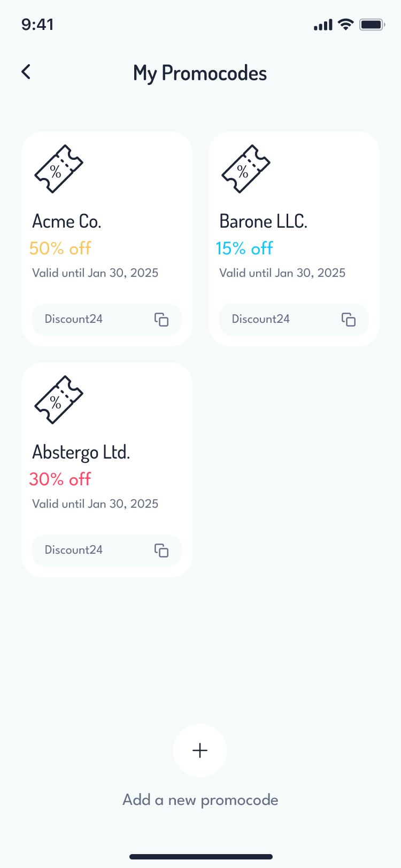Viewport: 401px width, 868px height.
Task: Tap the battery icon in status bar
Action: (372, 25)
